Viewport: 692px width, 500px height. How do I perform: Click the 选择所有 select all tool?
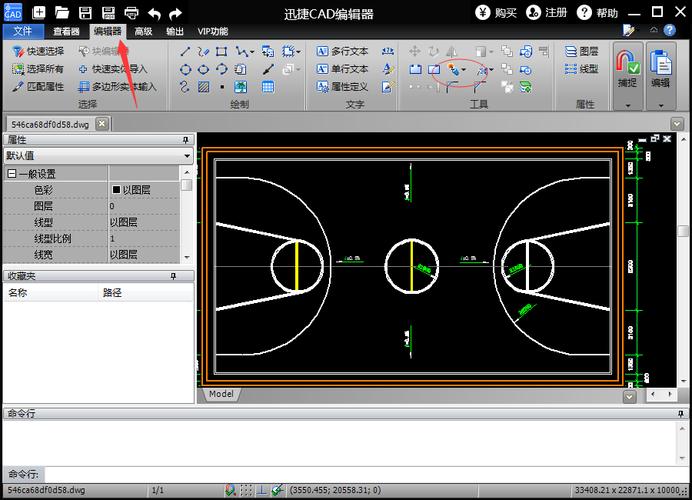tap(38, 69)
